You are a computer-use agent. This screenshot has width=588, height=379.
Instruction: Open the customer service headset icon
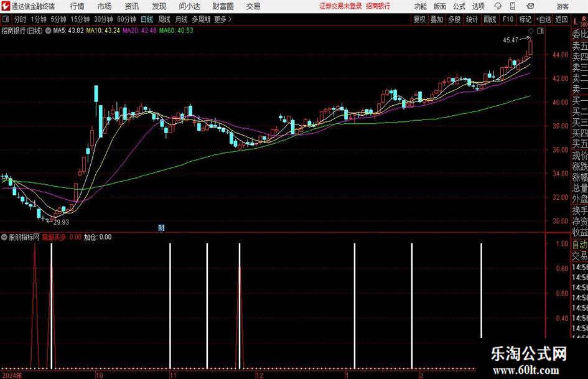498,6
